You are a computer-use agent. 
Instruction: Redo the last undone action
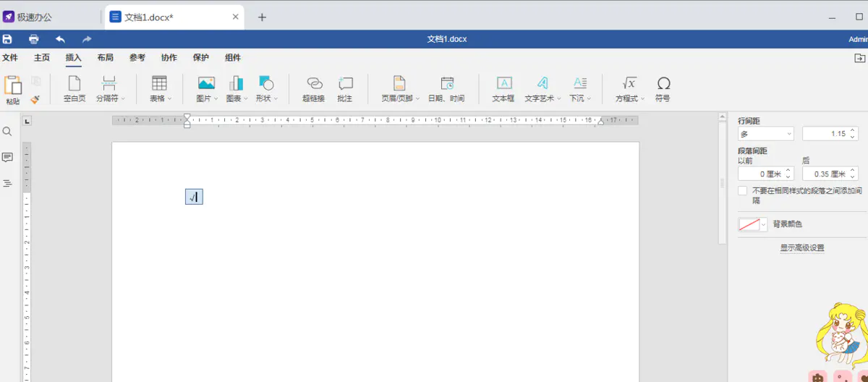click(87, 39)
